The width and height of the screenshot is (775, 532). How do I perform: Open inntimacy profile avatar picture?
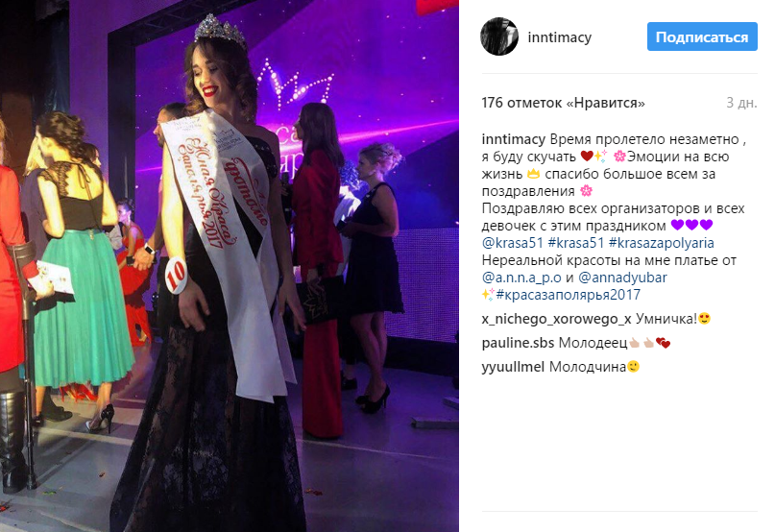point(499,36)
